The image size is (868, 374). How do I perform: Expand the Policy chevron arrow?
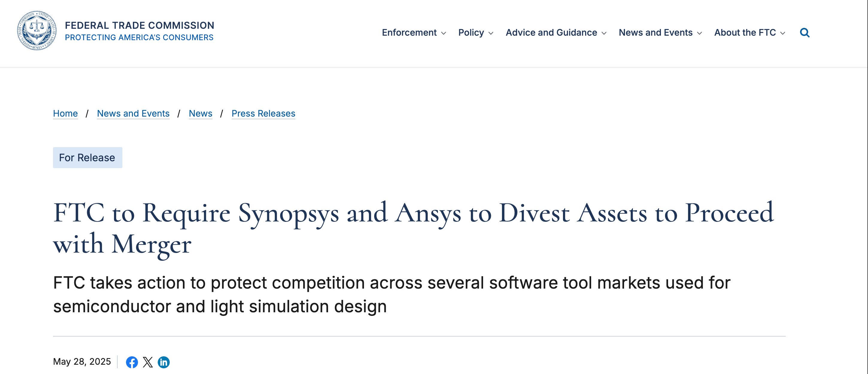491,33
